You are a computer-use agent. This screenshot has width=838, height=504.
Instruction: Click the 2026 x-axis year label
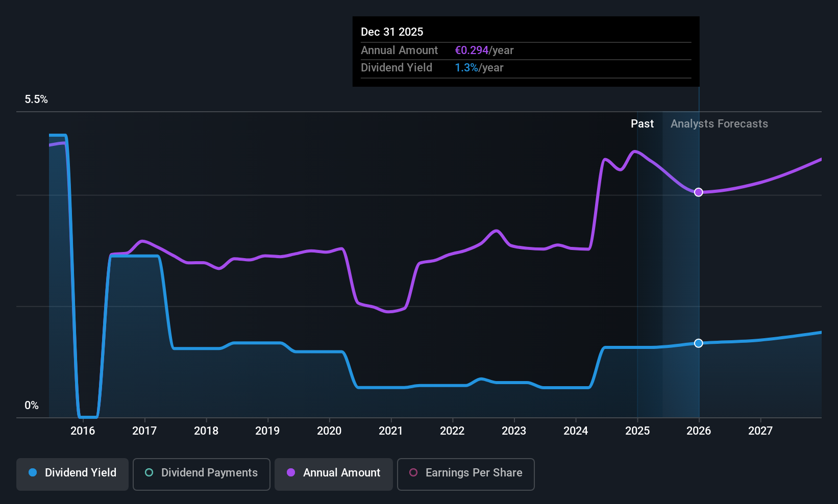(699, 431)
